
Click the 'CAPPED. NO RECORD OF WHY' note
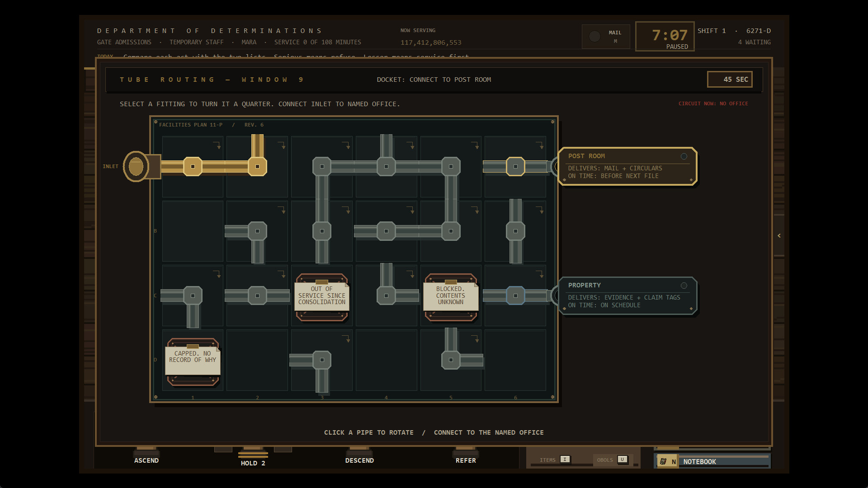pyautogui.click(x=193, y=360)
